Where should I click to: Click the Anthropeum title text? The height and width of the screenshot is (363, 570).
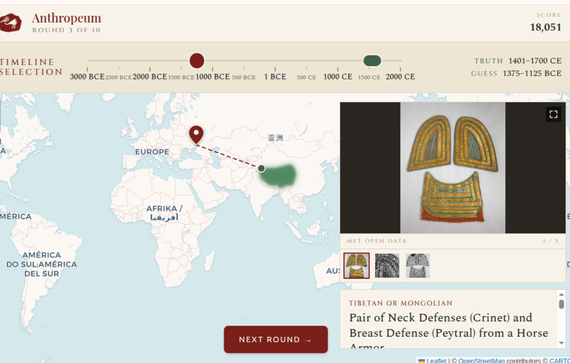pos(67,18)
